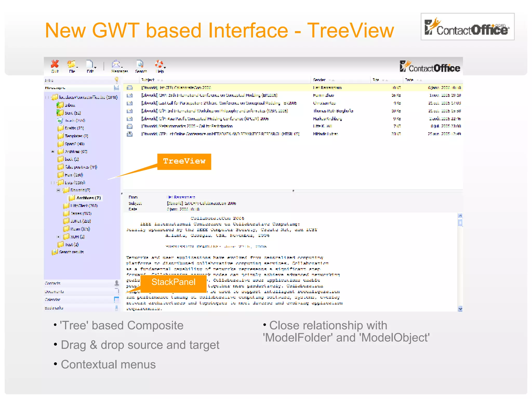Click the Search toolbar icon
The height and width of the screenshot is (399, 532).
tap(140, 64)
